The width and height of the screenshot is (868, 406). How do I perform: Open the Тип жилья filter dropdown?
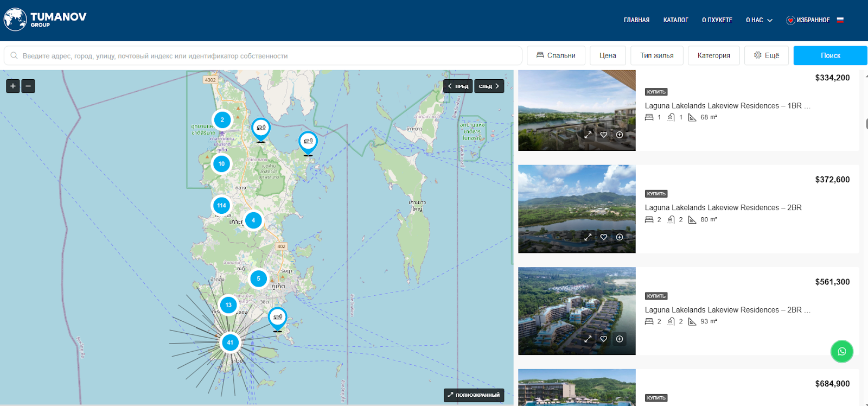pos(657,55)
